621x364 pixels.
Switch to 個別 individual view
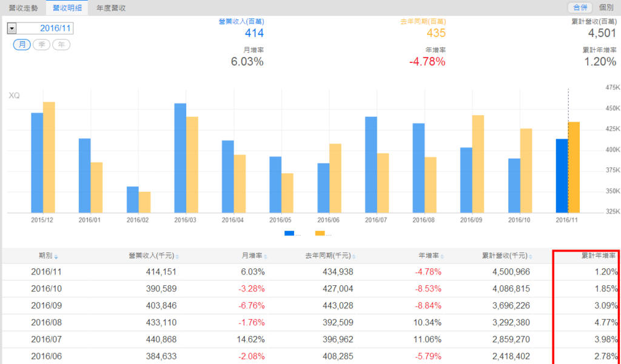[606, 7]
